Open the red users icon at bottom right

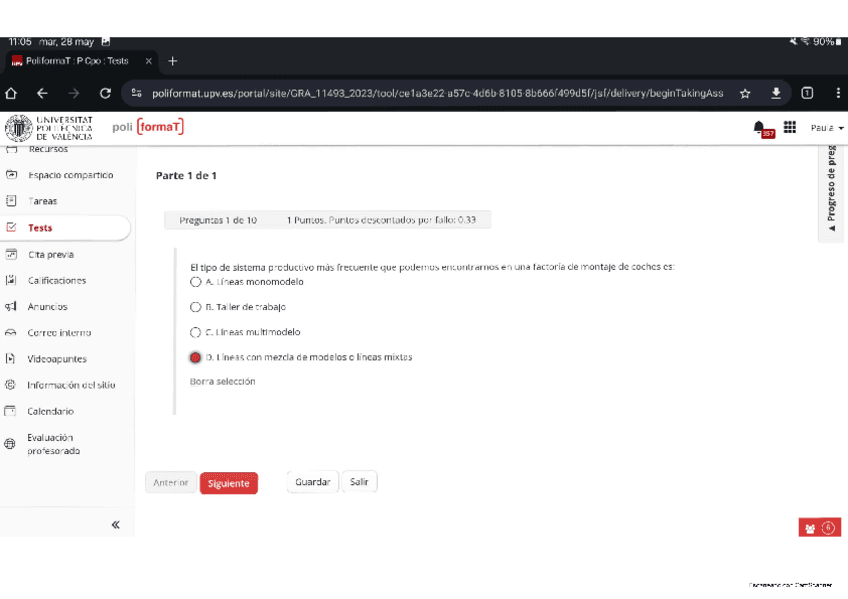819,528
